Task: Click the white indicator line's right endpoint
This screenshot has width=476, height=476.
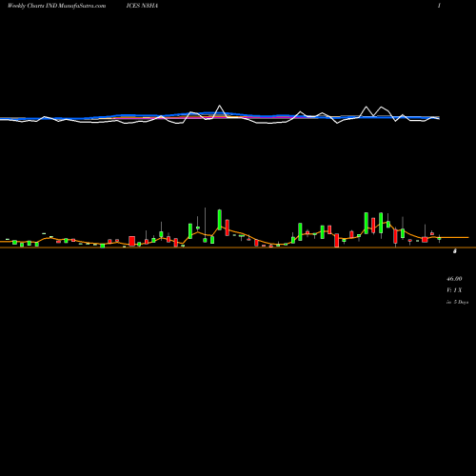Action: click(439, 119)
